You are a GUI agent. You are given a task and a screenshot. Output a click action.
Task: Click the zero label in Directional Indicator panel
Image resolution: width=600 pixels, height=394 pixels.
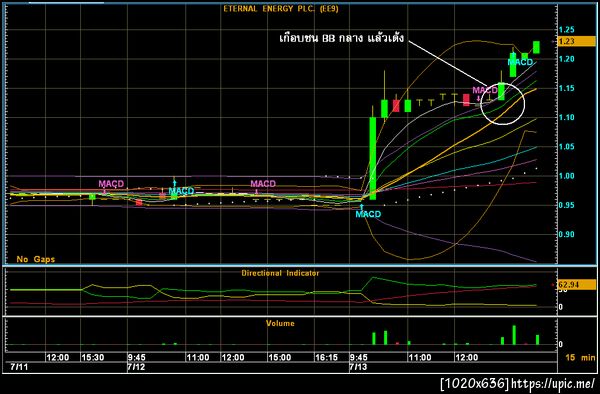click(561, 307)
